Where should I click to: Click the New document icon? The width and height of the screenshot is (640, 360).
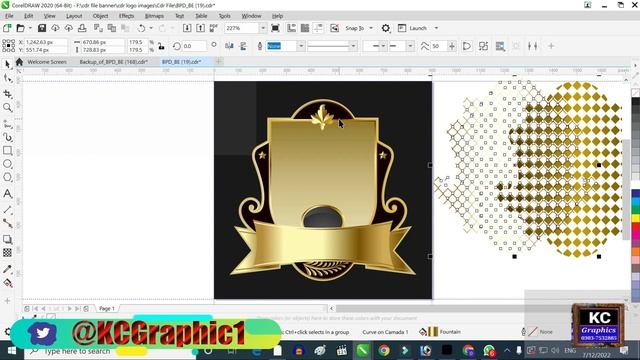[7, 28]
